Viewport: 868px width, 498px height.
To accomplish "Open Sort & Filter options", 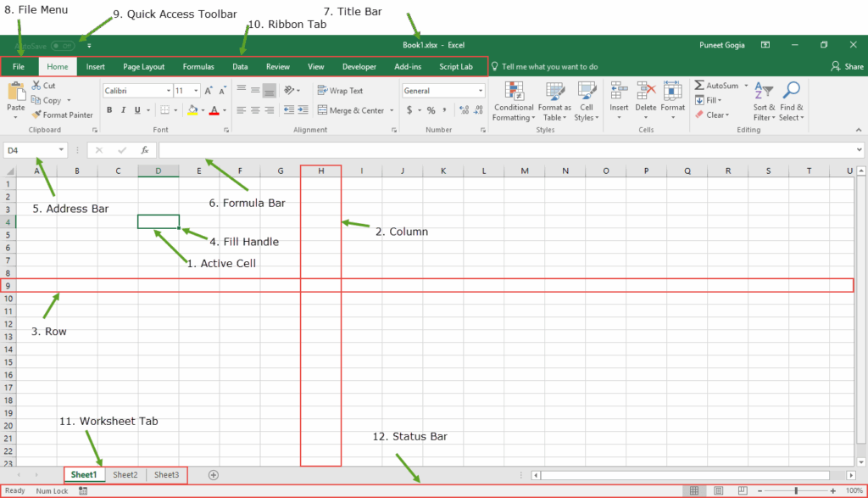I will (764, 101).
